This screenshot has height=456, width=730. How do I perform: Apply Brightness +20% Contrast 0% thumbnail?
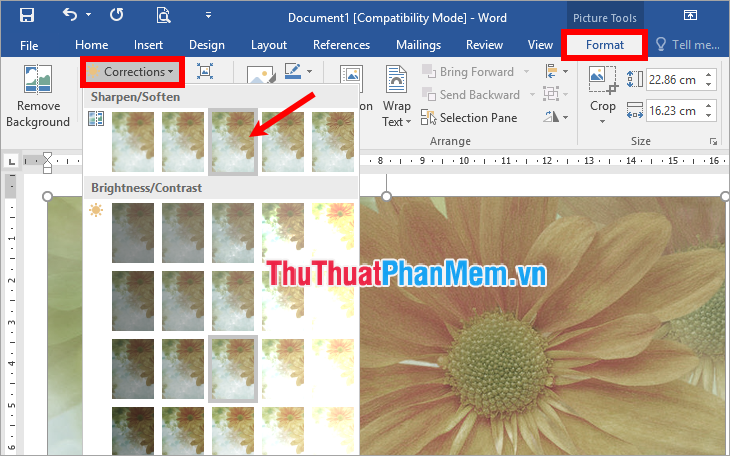[x=283, y=369]
